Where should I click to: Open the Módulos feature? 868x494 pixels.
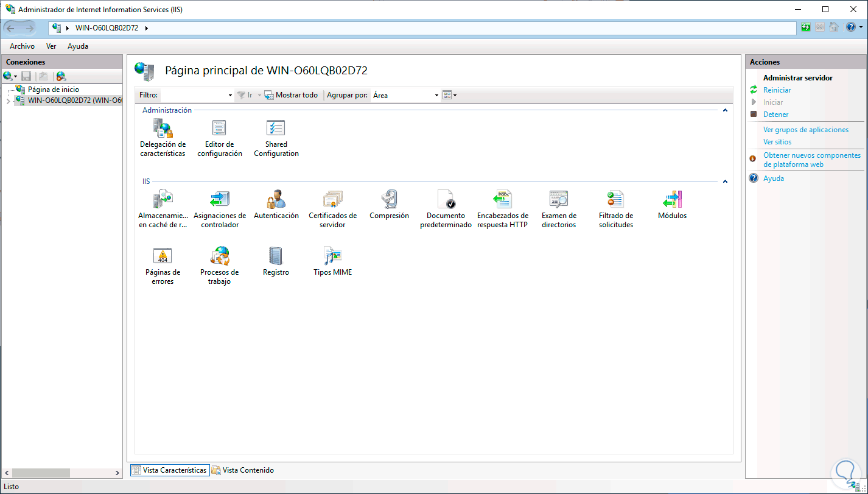pos(673,205)
